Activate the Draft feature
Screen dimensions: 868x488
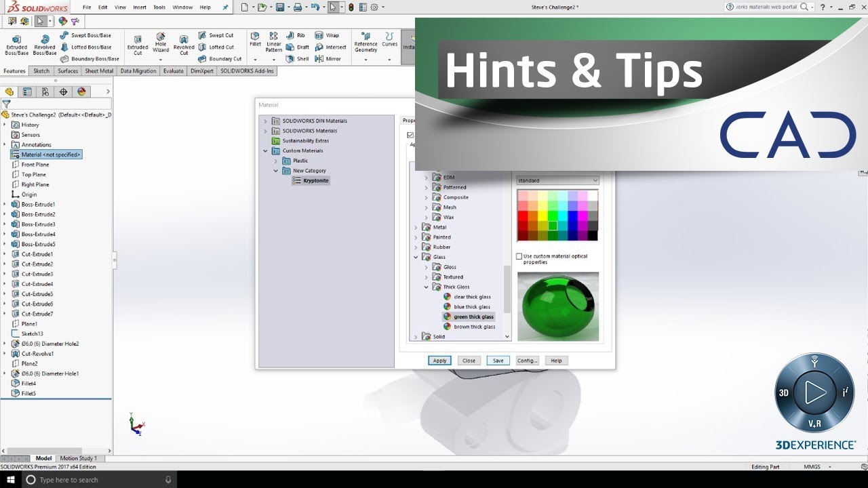297,47
